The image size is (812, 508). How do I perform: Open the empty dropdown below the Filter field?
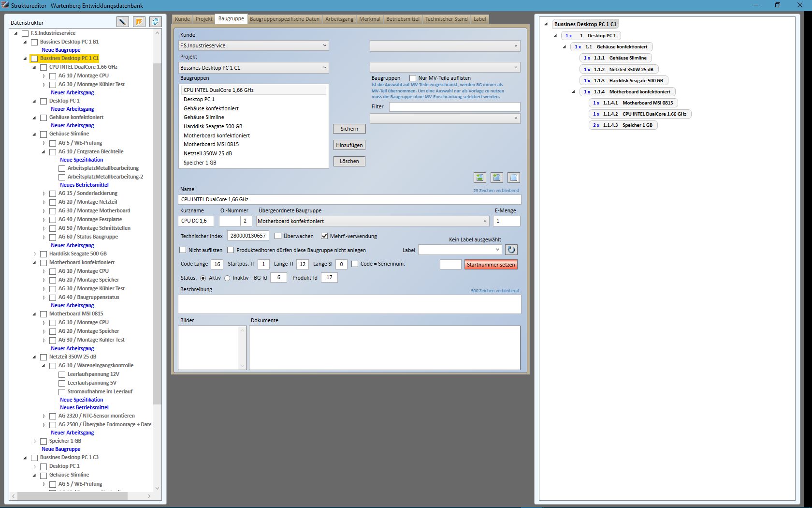point(445,118)
